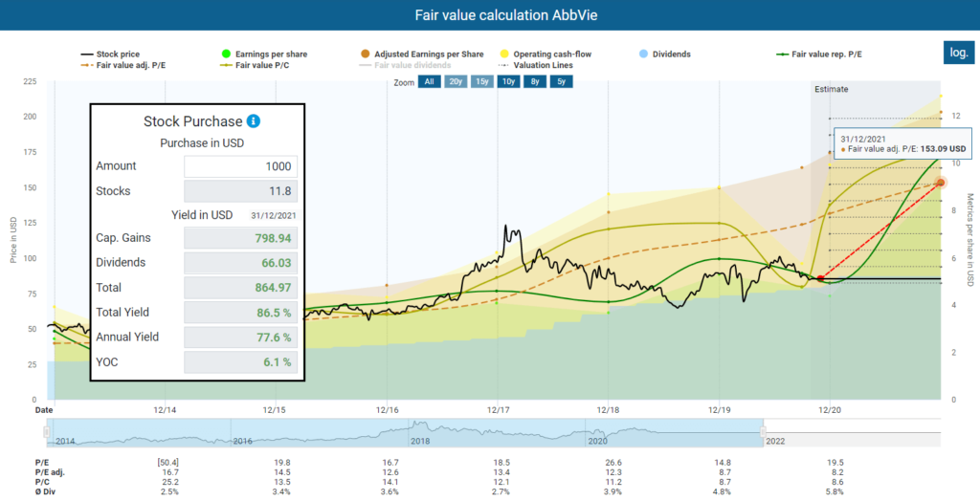Click the Stock Purchase info icon
The image size is (980, 501).
point(253,121)
